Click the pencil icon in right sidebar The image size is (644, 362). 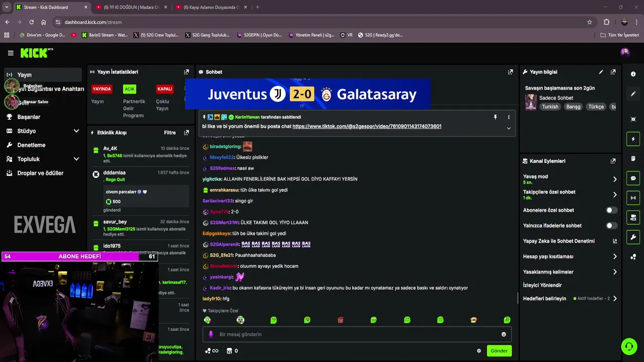click(x=633, y=94)
